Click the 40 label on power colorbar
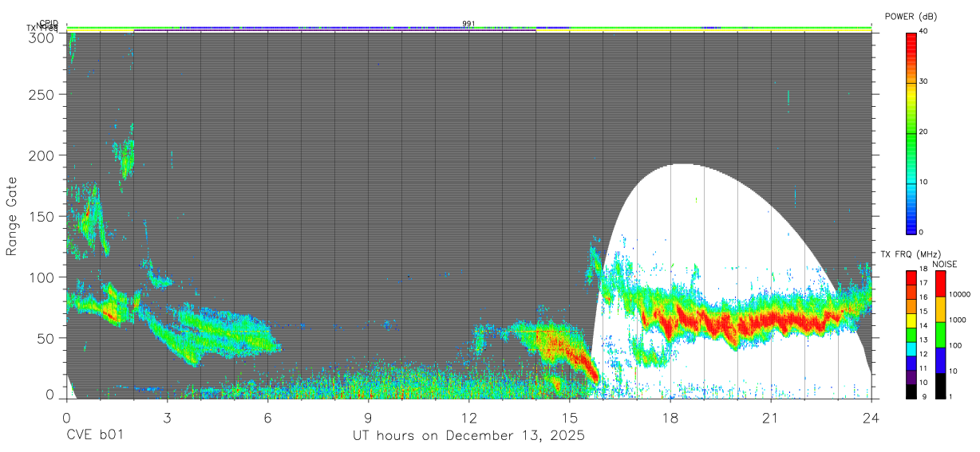 tap(923, 31)
